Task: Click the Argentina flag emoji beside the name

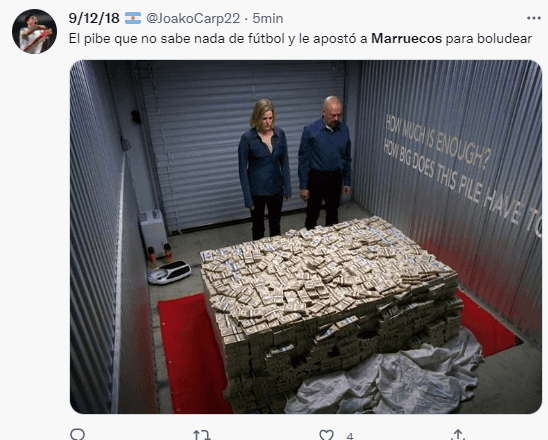Action: click(133, 18)
